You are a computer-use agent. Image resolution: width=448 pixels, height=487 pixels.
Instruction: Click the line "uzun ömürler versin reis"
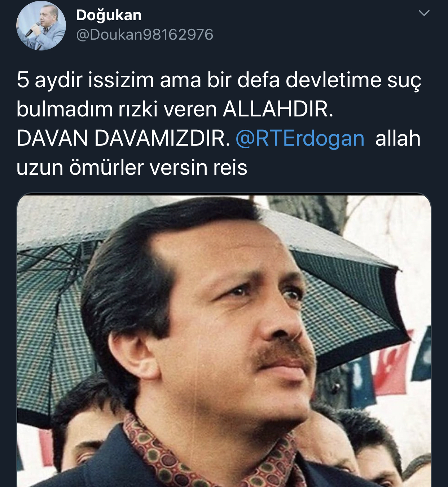pos(132,168)
